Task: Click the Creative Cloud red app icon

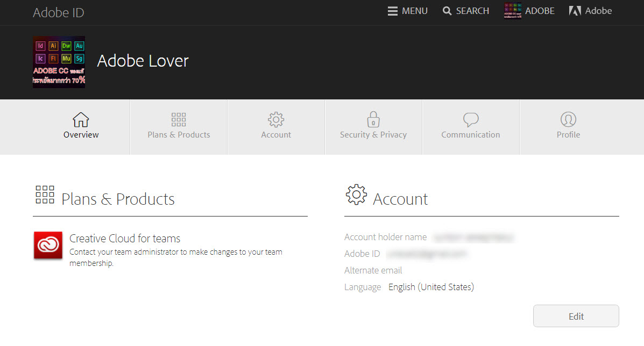Action: 48,245
